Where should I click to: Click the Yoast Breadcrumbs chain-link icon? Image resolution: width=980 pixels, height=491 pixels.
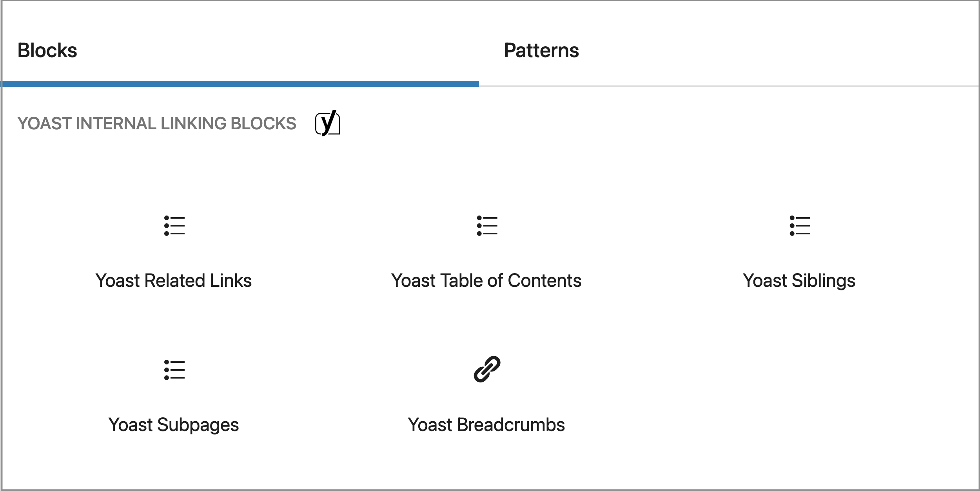[x=487, y=369]
